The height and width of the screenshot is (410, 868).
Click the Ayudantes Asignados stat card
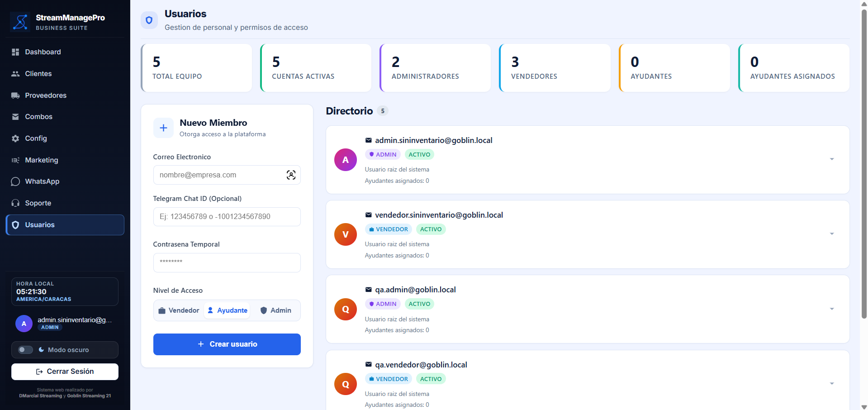794,68
